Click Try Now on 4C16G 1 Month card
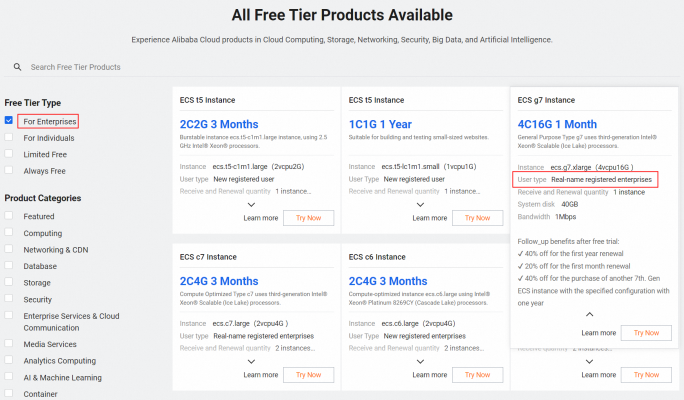The height and width of the screenshot is (400, 684). (646, 333)
